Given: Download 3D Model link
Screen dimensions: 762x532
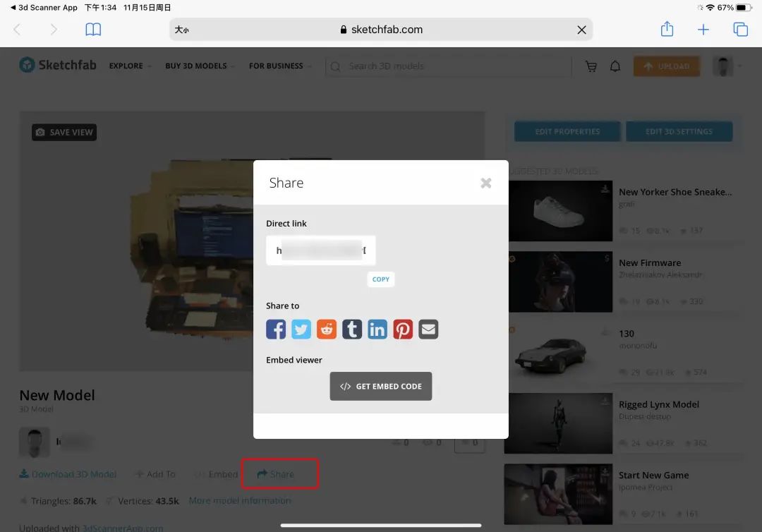Looking at the screenshot, I should click(x=68, y=473).
